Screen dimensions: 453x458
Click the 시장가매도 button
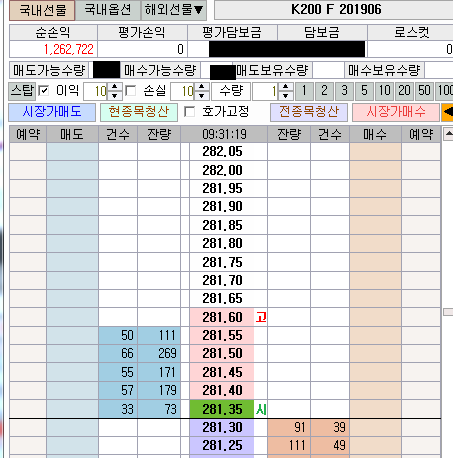(52, 112)
